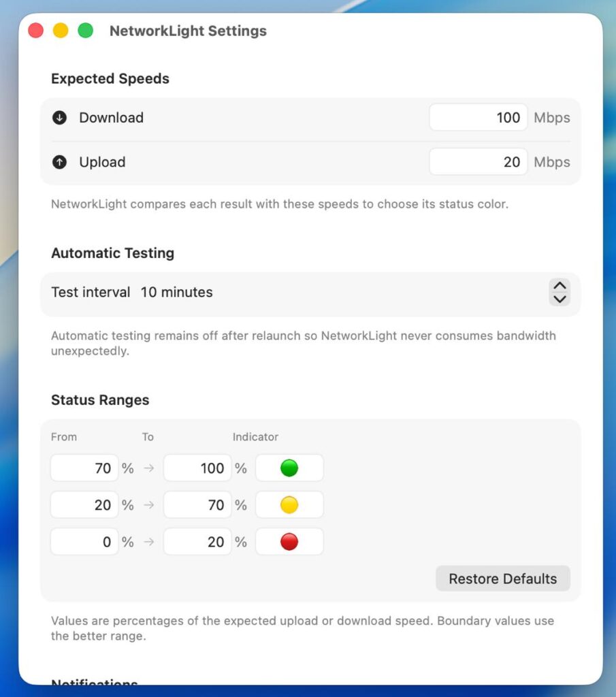Click the yellow range From 20 field

pyautogui.click(x=84, y=505)
